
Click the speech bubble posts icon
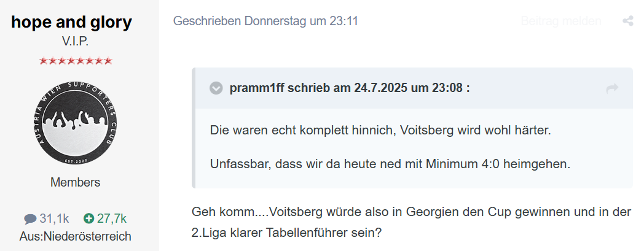point(30,220)
